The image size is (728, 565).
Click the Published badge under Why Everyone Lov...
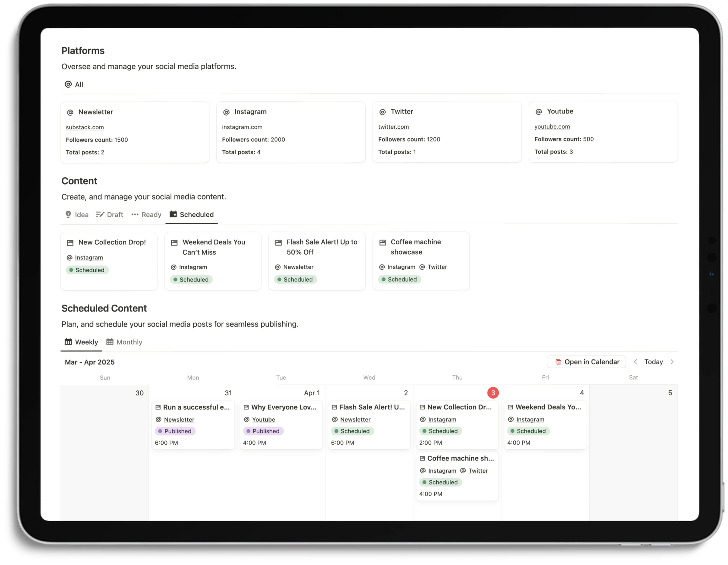263,431
